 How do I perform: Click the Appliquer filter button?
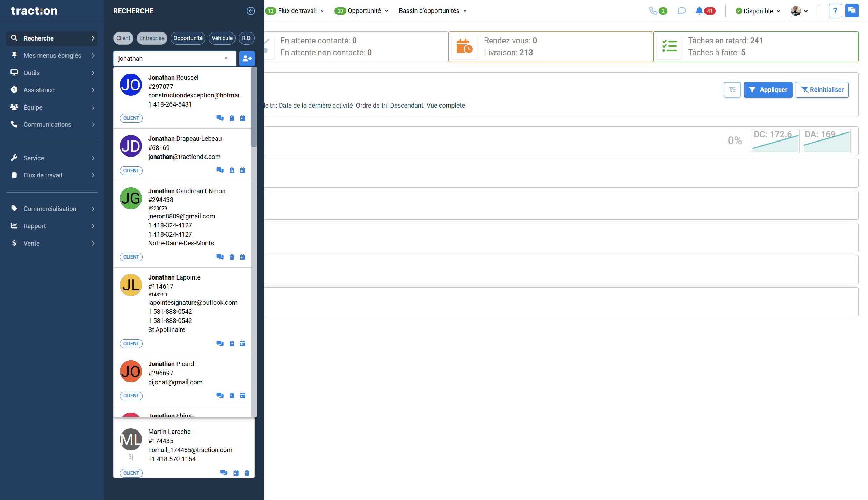point(768,90)
